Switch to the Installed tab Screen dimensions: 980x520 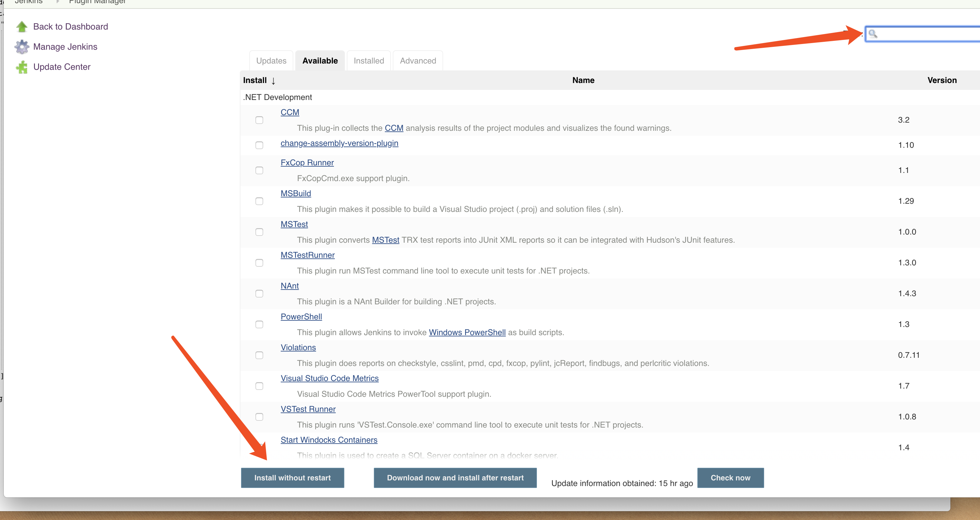tap(369, 60)
